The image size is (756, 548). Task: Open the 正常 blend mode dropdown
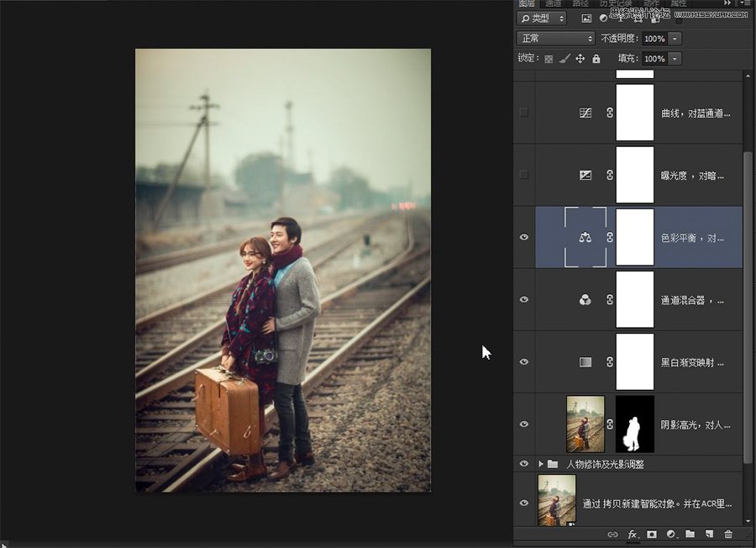556,39
